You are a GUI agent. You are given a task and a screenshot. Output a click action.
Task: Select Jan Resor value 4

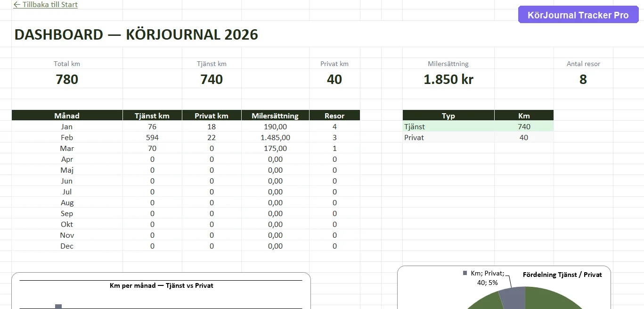click(x=334, y=126)
